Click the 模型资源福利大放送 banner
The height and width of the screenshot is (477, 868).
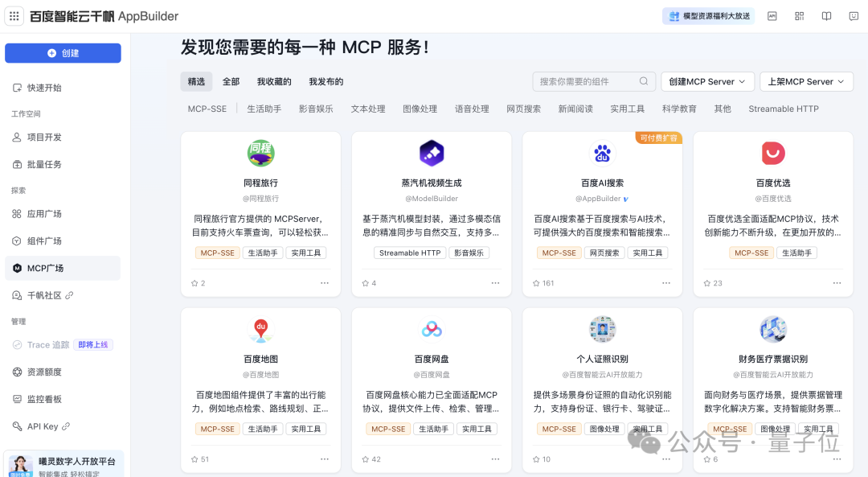(708, 16)
